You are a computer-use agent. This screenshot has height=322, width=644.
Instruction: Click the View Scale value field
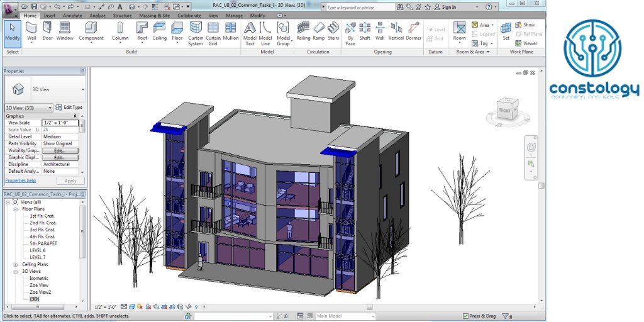tap(60, 123)
